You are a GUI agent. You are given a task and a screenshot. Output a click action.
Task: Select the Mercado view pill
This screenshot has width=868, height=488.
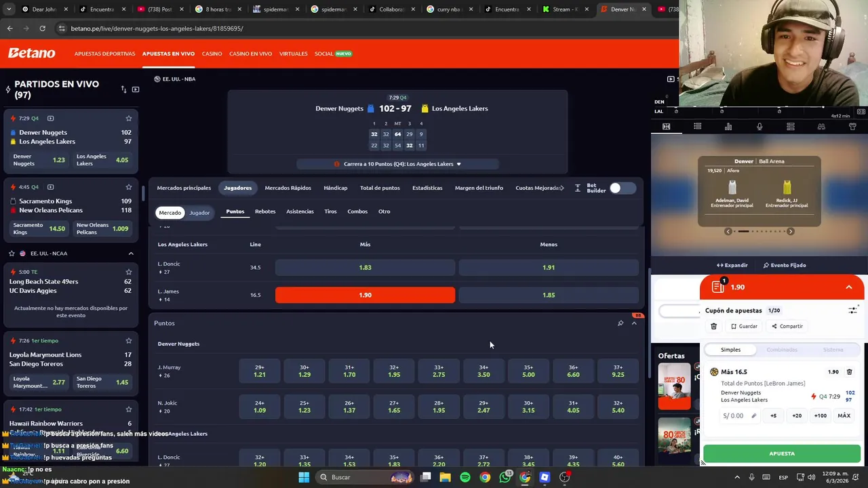click(x=170, y=213)
